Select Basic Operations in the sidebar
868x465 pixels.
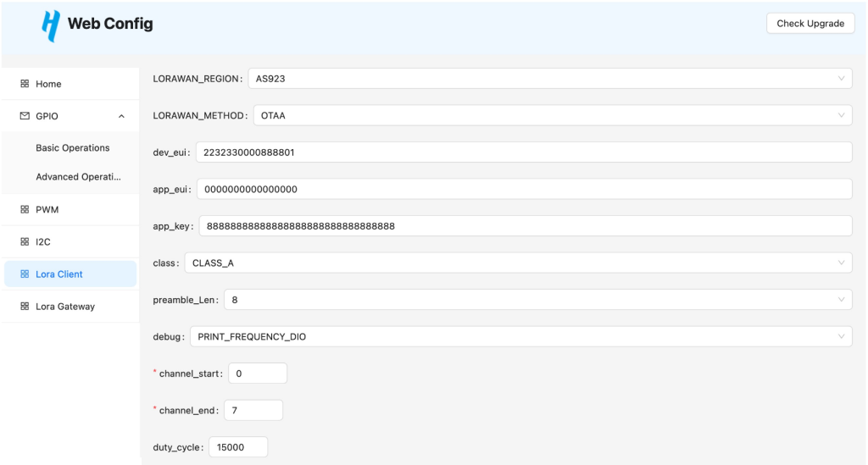73,148
